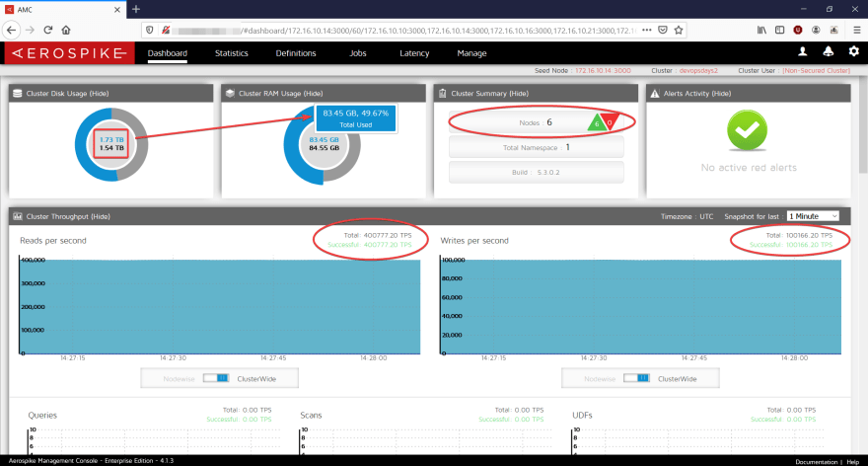The image size is (868, 466).
Task: Open the Jobs tab
Action: click(x=358, y=53)
